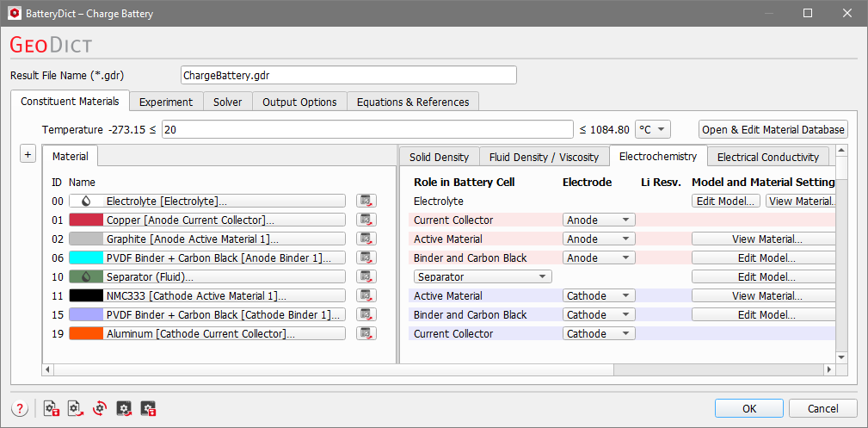Screen dimensions: 868x428
Task: Open the temperature unit °C dropdown
Action: tap(653, 130)
